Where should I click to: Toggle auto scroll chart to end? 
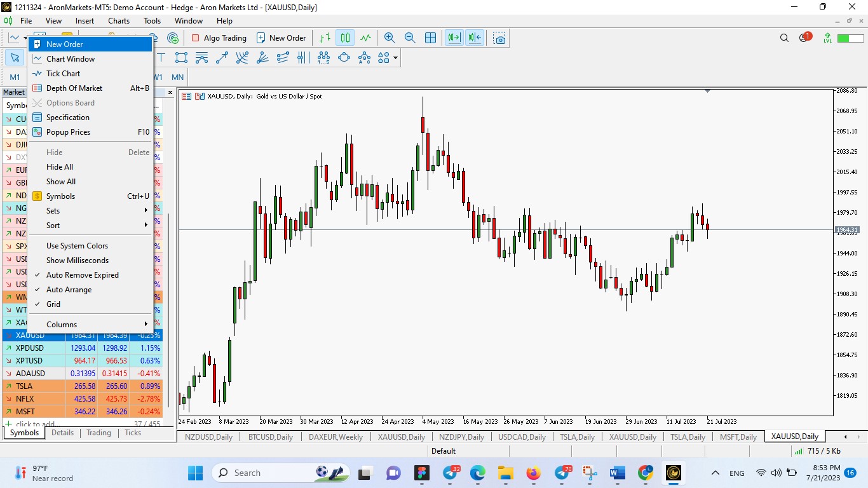coord(454,38)
